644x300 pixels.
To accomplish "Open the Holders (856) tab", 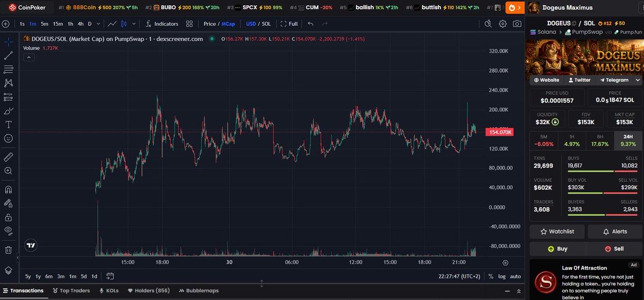I will pyautogui.click(x=148, y=290).
